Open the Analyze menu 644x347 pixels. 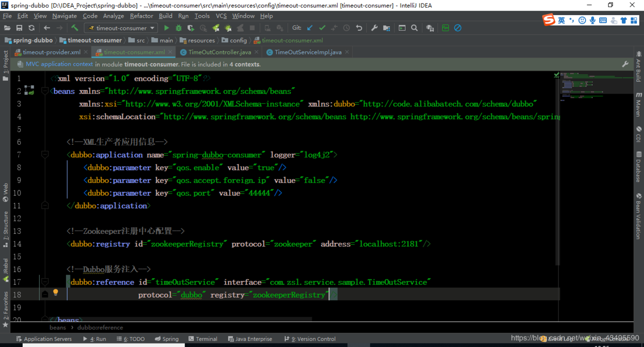pyautogui.click(x=113, y=16)
